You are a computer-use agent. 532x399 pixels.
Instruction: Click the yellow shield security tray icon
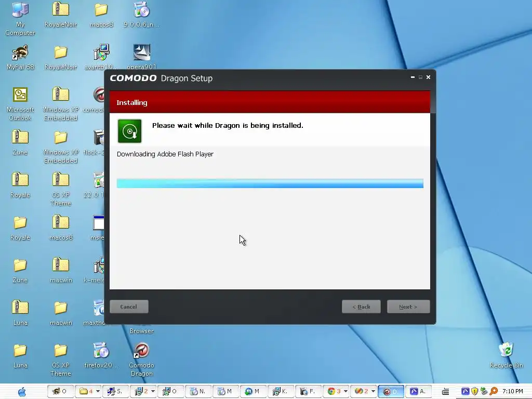(475, 392)
